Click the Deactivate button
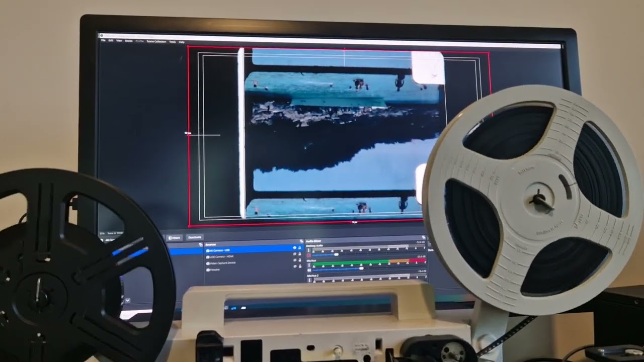The width and height of the screenshot is (644, 362). pos(195,238)
